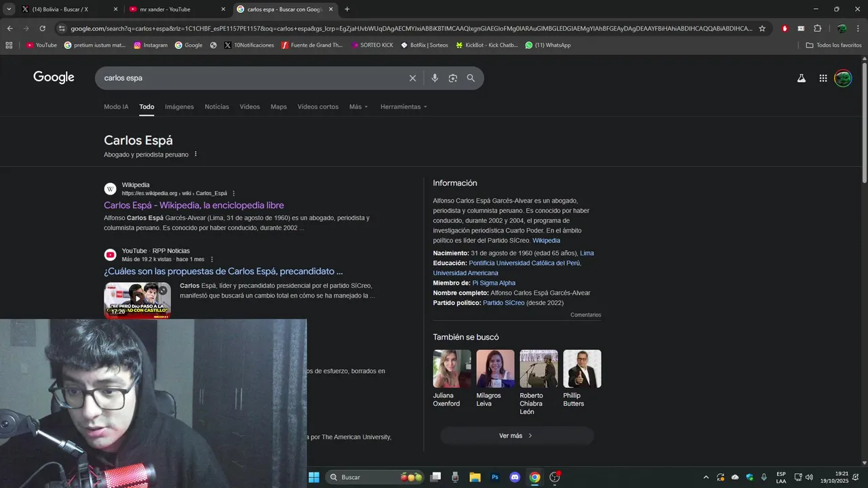Open the Google apps grid
Viewport: 868px width, 488px height.
[823, 78]
